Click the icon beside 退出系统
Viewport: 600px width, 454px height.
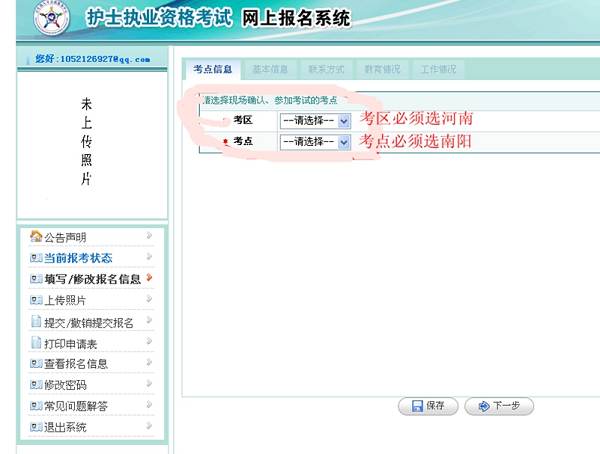click(36, 427)
